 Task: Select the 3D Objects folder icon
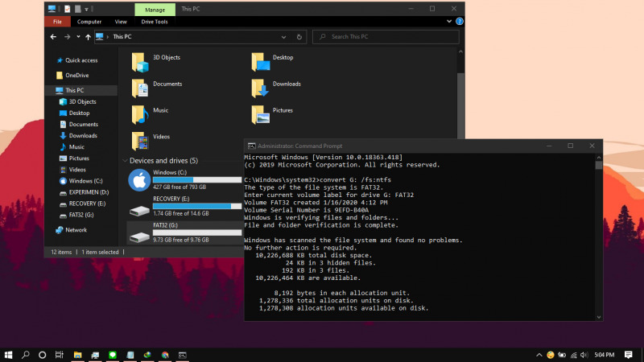[139, 63]
